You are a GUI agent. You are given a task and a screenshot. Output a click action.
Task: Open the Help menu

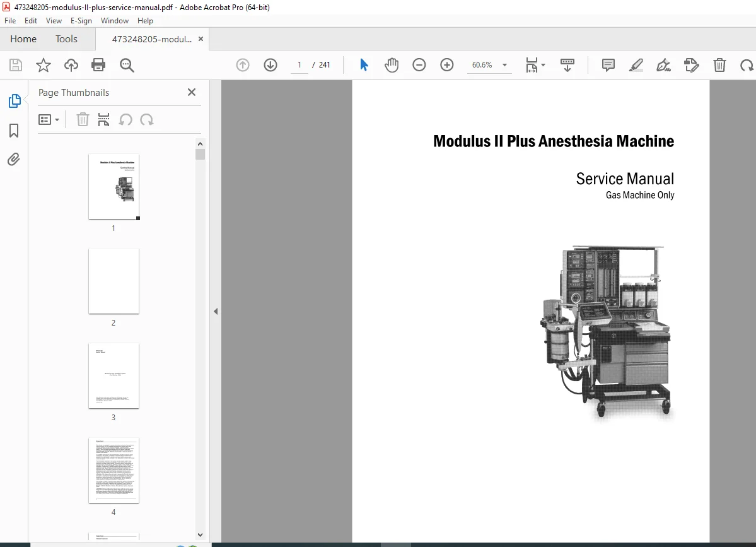(x=145, y=21)
